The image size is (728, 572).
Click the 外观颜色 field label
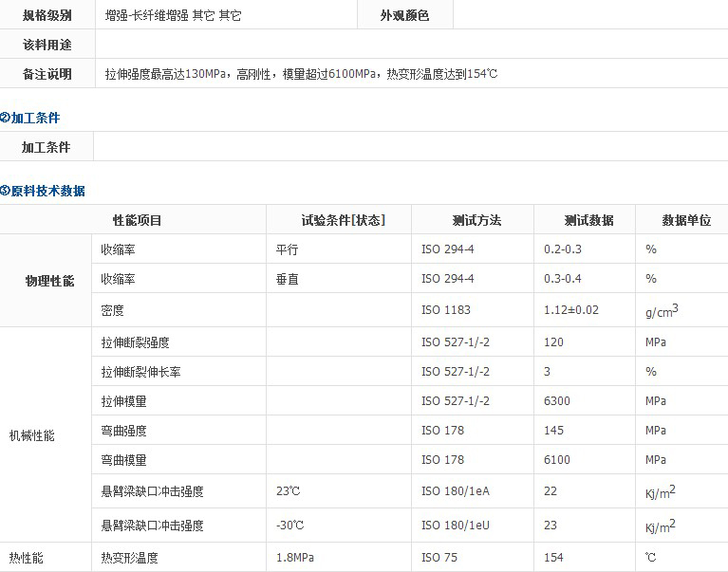pyautogui.click(x=404, y=16)
